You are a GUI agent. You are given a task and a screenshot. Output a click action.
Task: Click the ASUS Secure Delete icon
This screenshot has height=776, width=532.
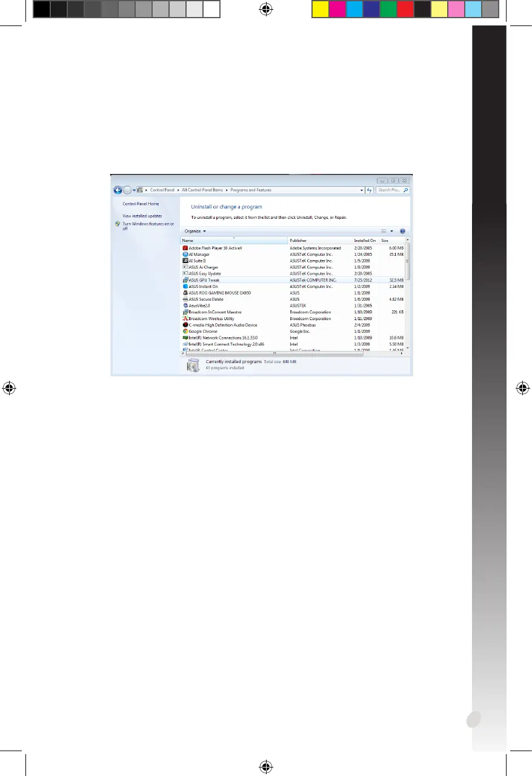(185, 299)
